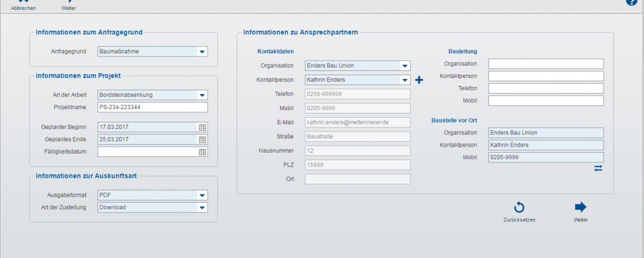Click the Projektname input field
This screenshot has width=644, height=258.
[x=152, y=107]
